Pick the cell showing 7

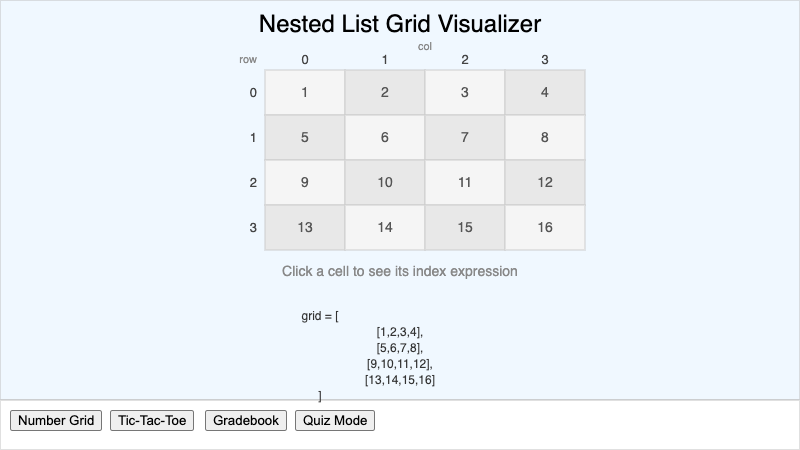[x=465, y=138]
